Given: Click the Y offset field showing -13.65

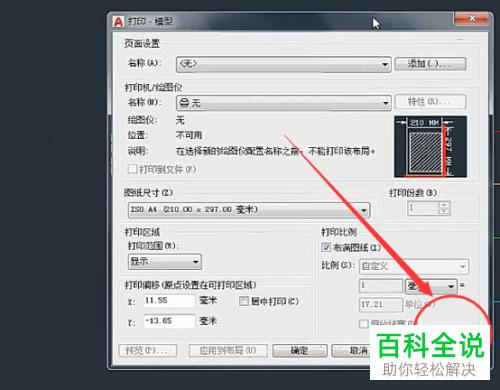Looking at the screenshot, I should coord(169,321).
